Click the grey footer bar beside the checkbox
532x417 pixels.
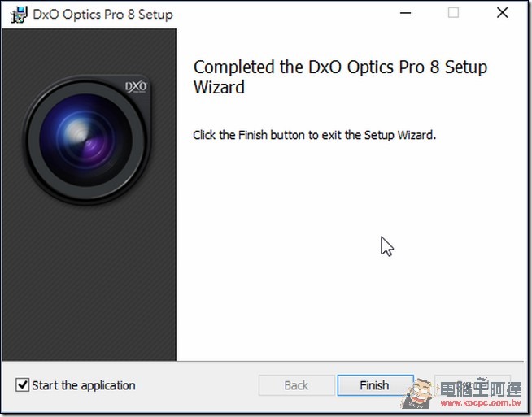point(197,386)
